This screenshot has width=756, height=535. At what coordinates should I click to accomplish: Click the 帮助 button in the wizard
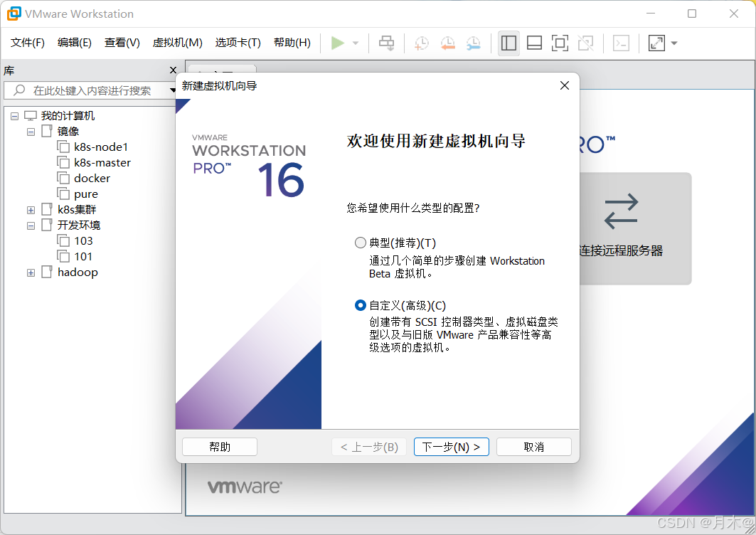pos(220,447)
